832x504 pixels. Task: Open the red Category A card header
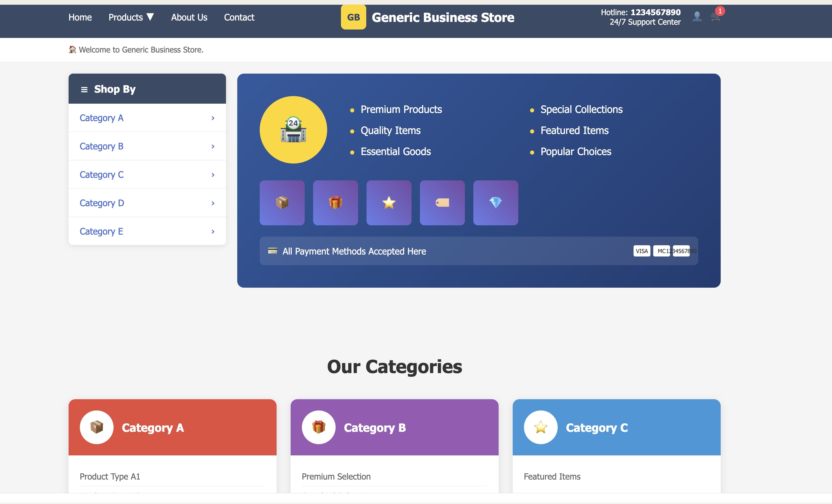tap(173, 427)
